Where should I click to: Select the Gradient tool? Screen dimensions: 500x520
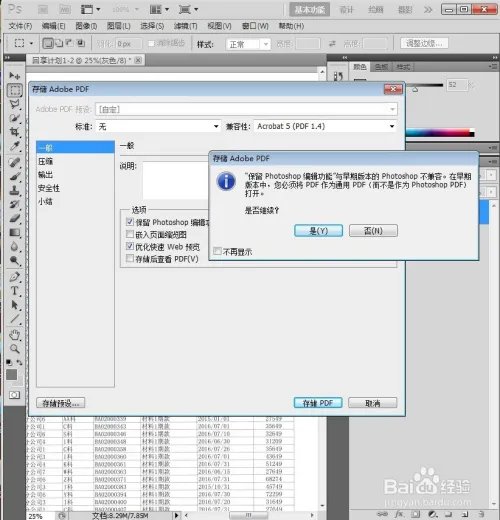15,233
